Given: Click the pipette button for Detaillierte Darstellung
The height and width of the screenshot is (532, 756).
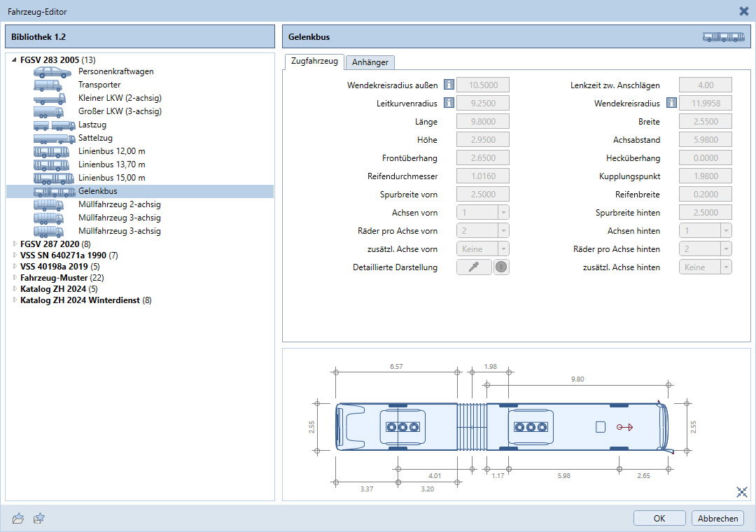Looking at the screenshot, I should click(474, 267).
